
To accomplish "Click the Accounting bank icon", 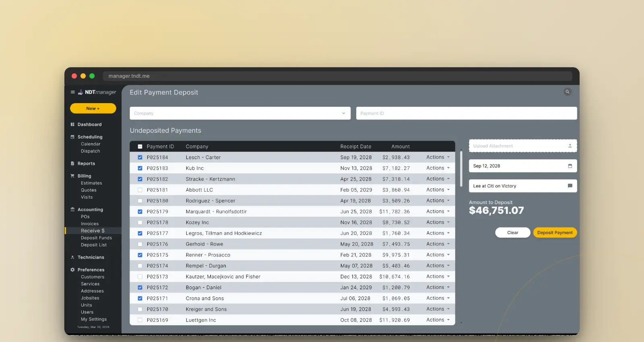I will pyautogui.click(x=72, y=209).
